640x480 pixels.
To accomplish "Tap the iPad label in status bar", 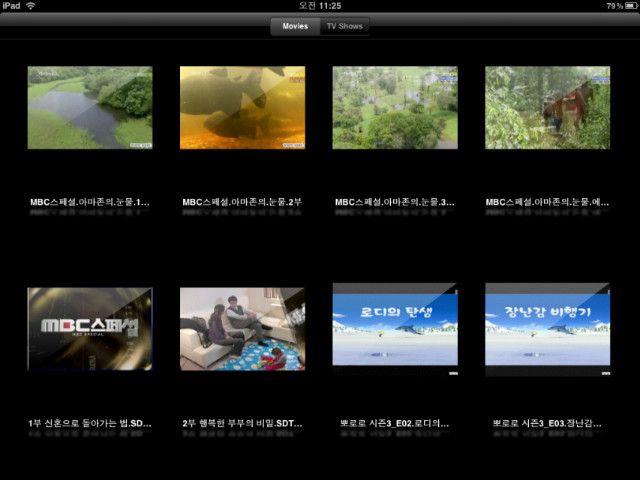I will 11,6.
